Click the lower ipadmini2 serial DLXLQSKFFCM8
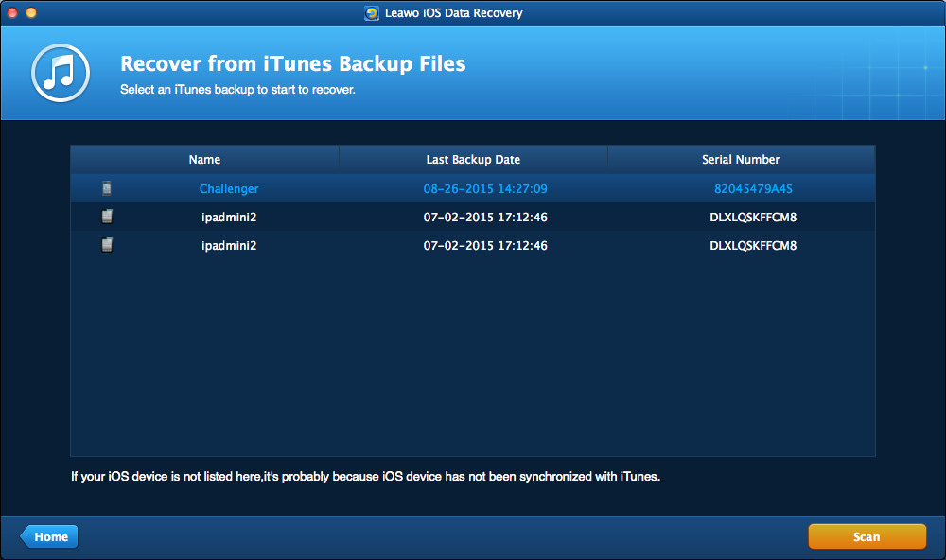 (x=753, y=245)
